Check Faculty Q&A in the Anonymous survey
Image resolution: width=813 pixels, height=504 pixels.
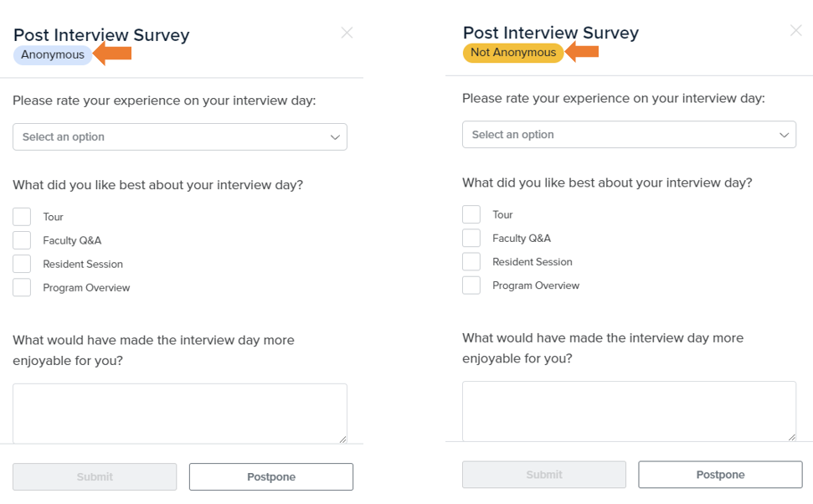coord(22,240)
